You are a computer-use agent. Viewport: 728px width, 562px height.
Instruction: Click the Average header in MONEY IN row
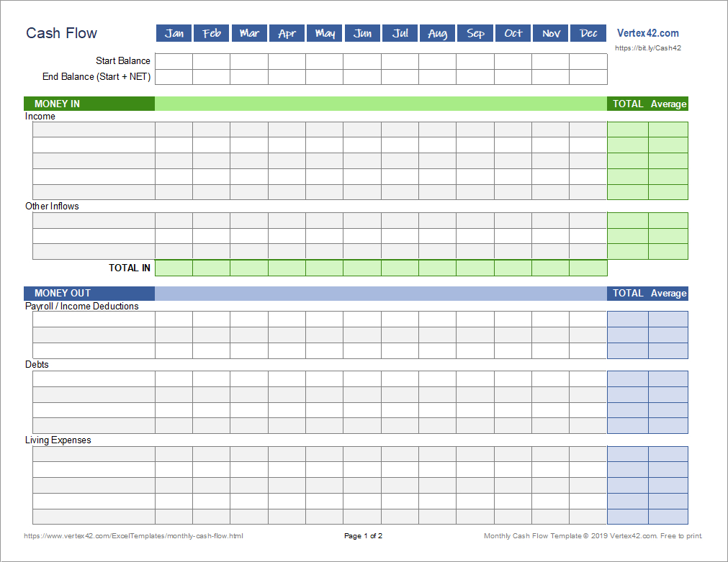[x=668, y=104]
